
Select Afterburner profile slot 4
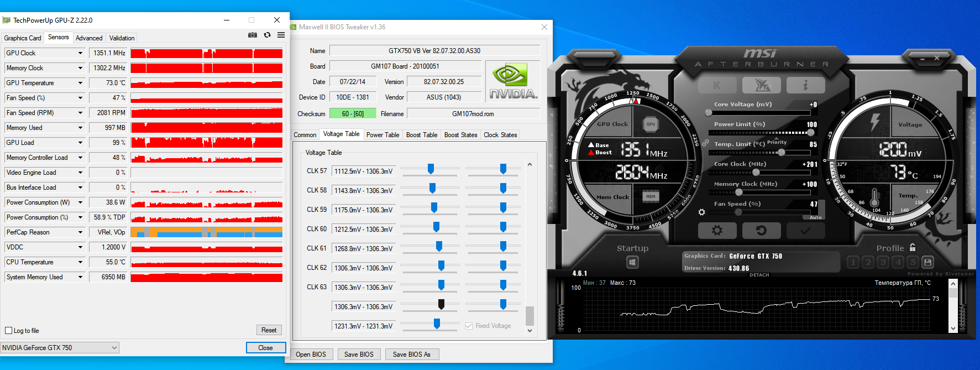[x=898, y=262]
